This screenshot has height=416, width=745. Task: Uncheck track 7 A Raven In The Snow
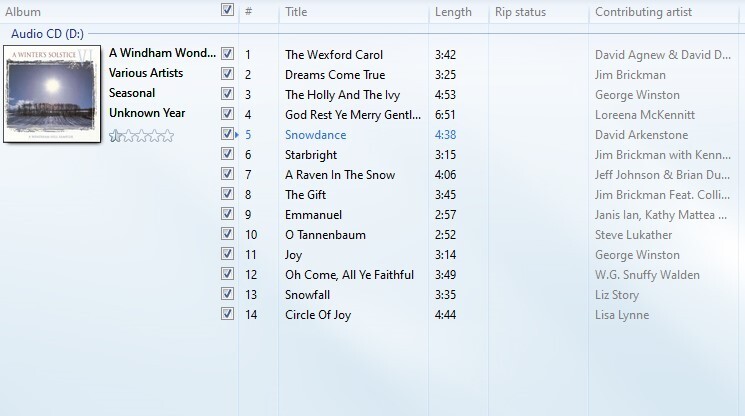228,174
